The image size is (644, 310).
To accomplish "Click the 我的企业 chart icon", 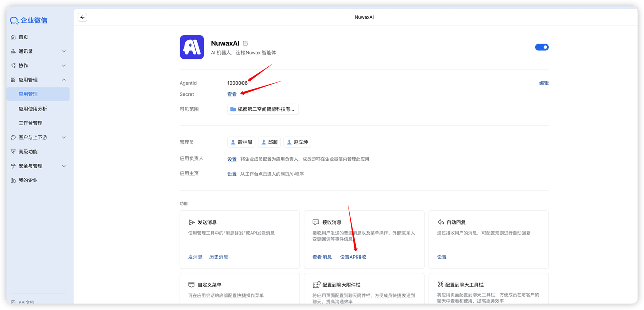I will tap(13, 180).
